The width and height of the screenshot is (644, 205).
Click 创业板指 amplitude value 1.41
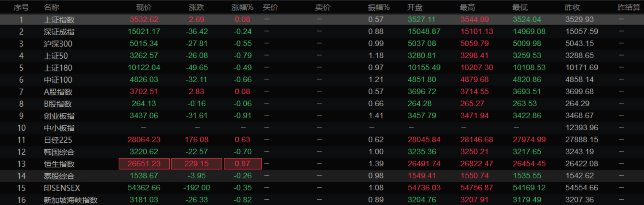[x=376, y=115]
